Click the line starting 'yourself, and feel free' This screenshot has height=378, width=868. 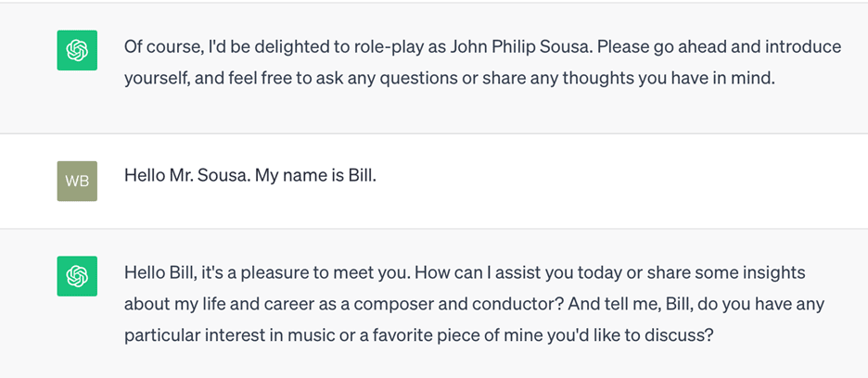coord(450,79)
